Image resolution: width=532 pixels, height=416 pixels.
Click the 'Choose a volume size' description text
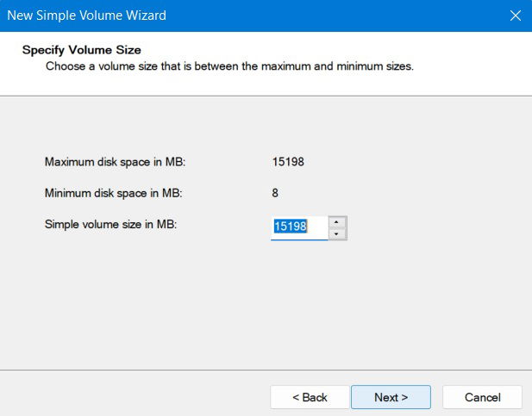tap(229, 66)
